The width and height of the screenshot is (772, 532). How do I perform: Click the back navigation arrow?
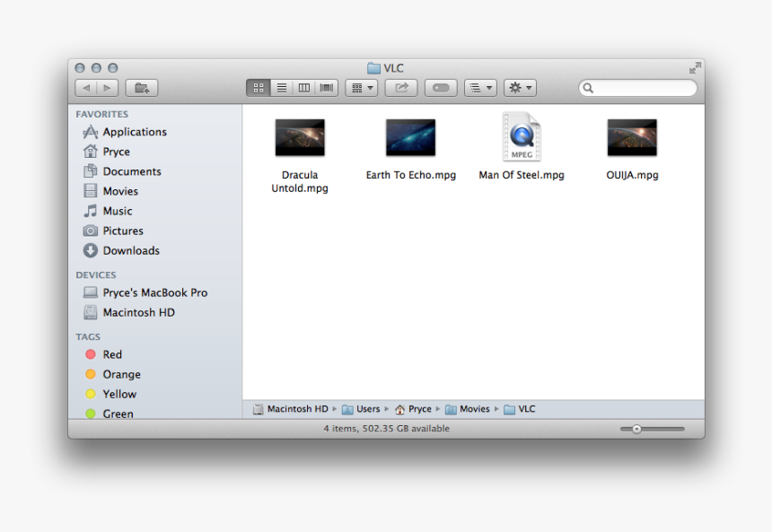coord(84,87)
